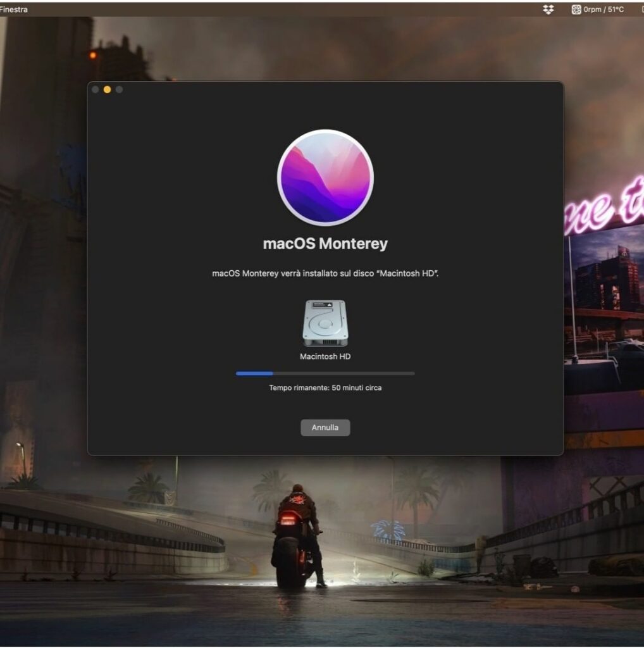Screen dimensions: 644x648
Task: Click the macOS Monterey logo
Action: coord(326,178)
